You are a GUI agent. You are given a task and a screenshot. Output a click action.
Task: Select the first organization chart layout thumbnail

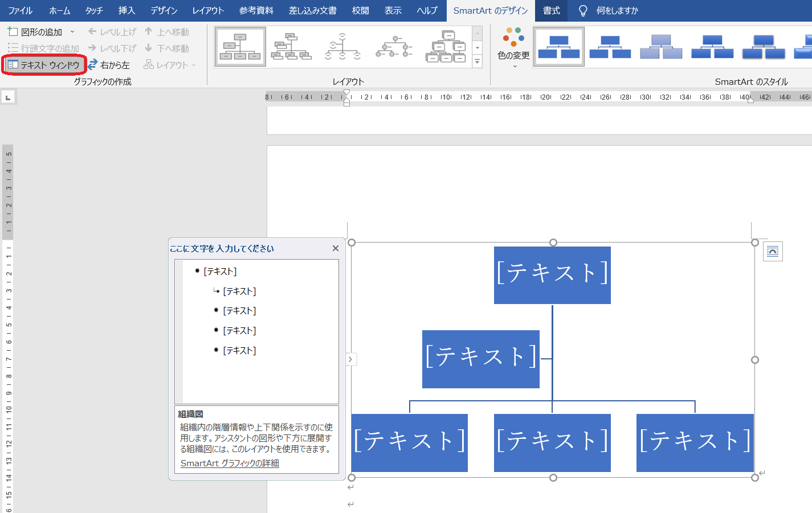pyautogui.click(x=240, y=47)
